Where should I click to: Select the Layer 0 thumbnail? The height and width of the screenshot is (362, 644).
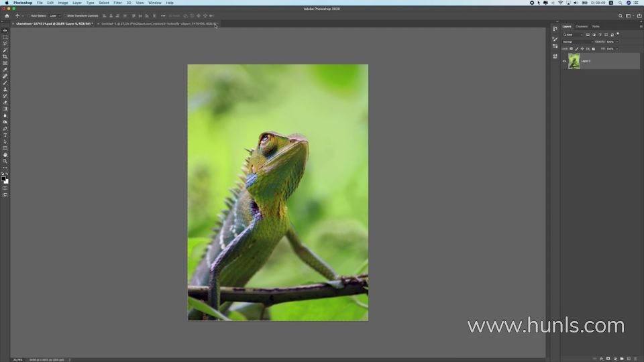point(574,61)
